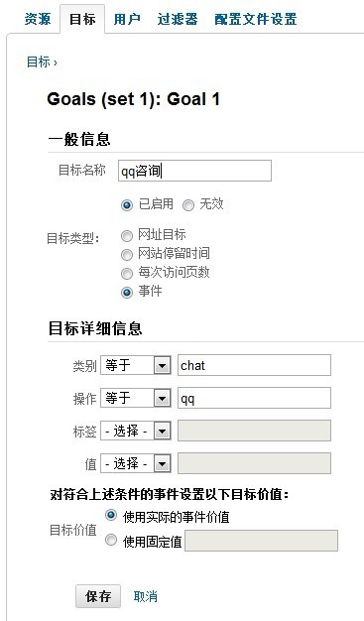Screen dimensions: 364x621
Task: Select the 事件 goal type radio
Action: pos(127,293)
